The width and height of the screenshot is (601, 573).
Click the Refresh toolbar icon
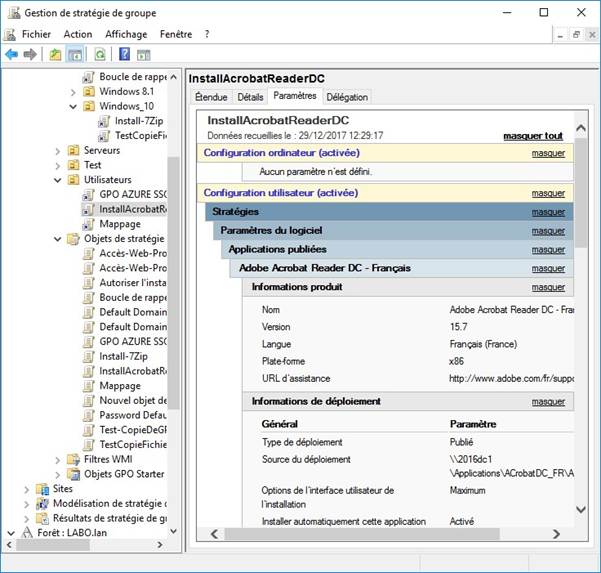click(100, 54)
